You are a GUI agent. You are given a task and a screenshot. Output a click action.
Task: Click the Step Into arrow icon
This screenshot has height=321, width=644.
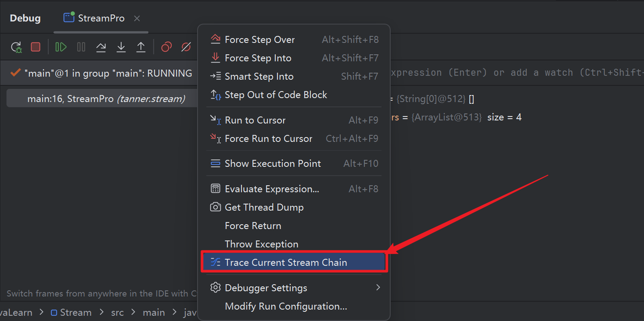121,47
